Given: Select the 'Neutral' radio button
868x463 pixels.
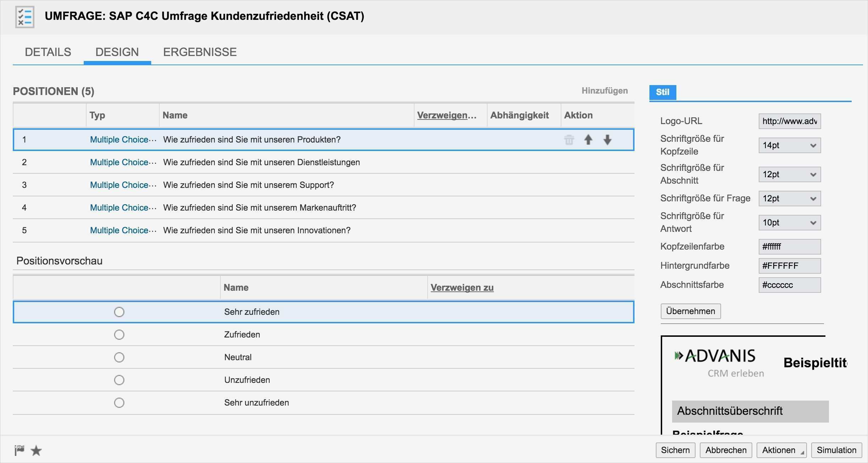Looking at the screenshot, I should (x=119, y=357).
